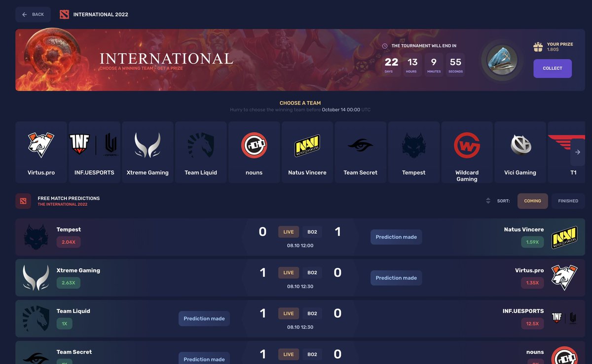Viewport: 592px width, 364px height.
Task: Click Virtus.pro logo in second match row
Action: 564,278
